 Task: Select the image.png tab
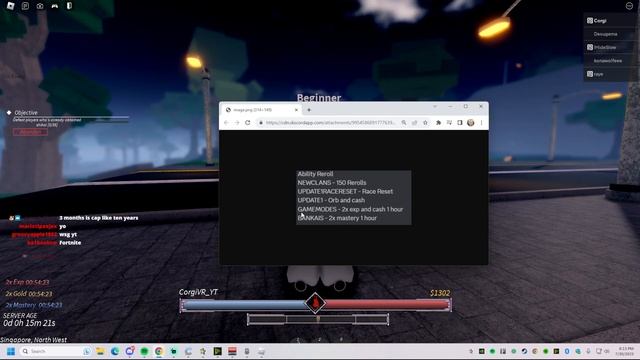click(x=261, y=110)
